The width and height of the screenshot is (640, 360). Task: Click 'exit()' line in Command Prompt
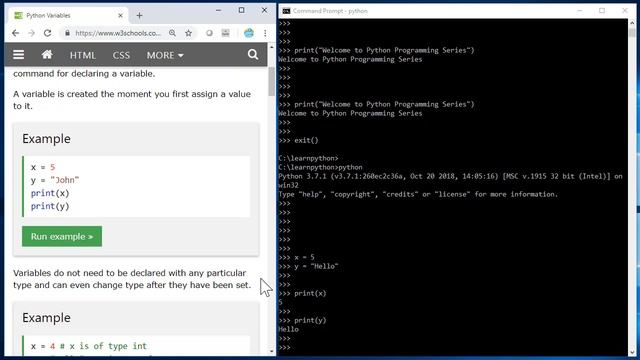pos(298,140)
